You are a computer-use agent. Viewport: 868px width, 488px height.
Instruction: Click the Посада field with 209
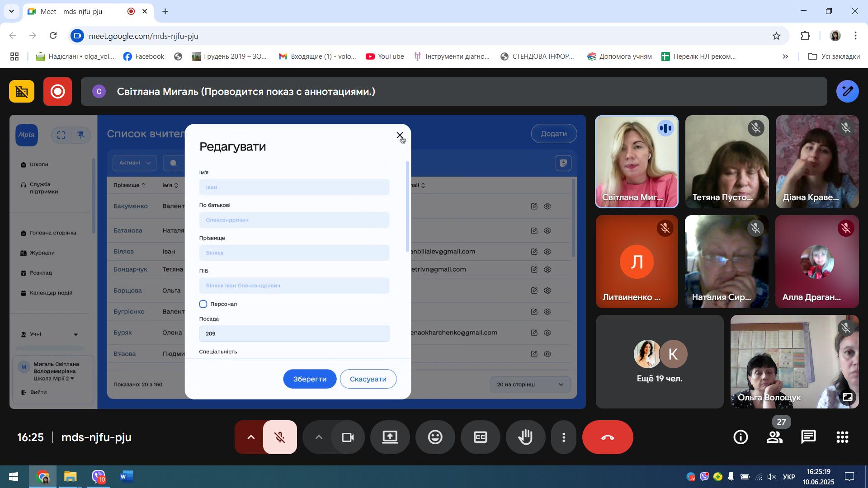pos(294,334)
